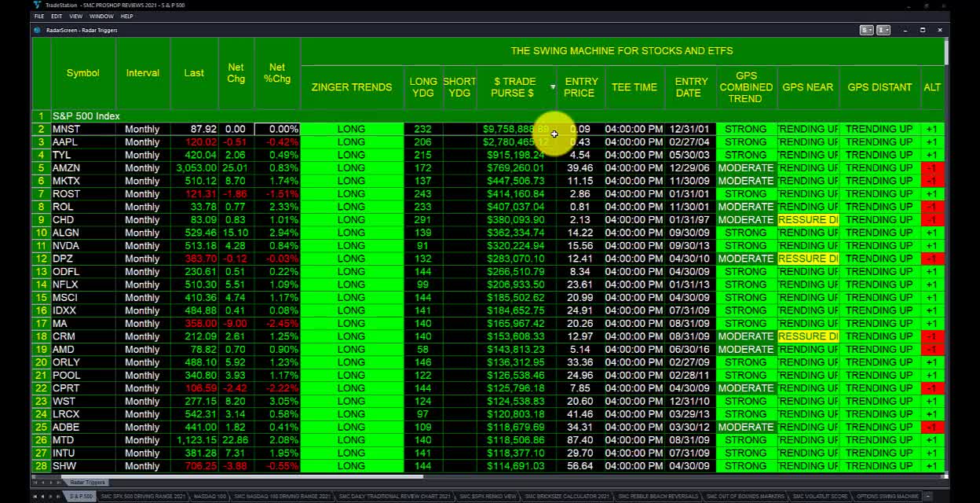Open the 1 interval-link dropdown

click(883, 30)
